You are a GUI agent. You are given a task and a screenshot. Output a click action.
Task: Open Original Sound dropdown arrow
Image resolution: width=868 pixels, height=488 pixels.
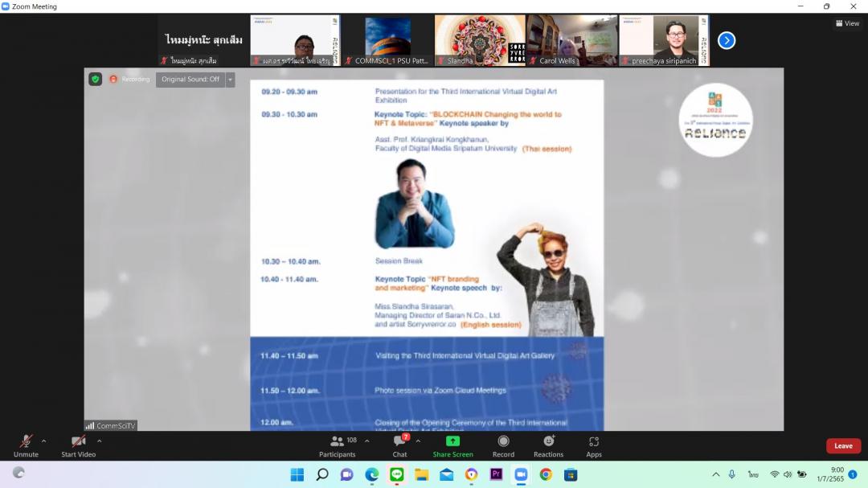231,80
